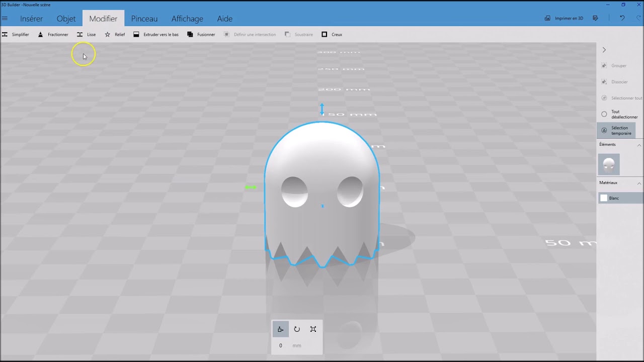
Task: Click Imprimer en 3D
Action: click(x=563, y=18)
